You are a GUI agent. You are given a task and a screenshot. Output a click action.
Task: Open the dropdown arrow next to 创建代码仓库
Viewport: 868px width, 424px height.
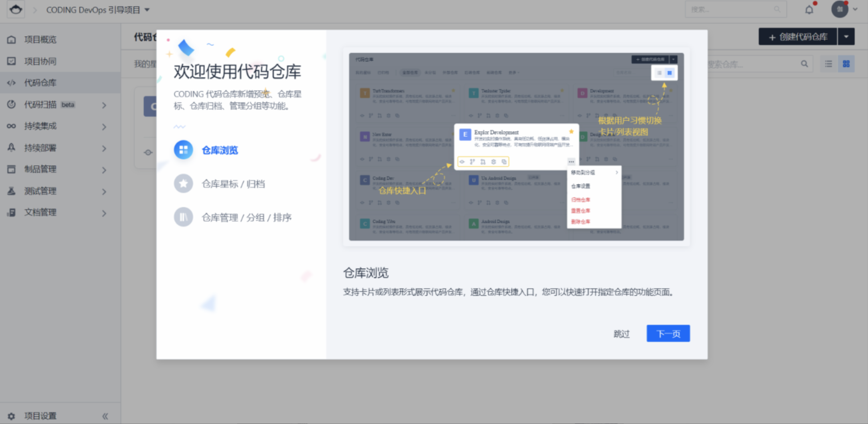point(846,37)
